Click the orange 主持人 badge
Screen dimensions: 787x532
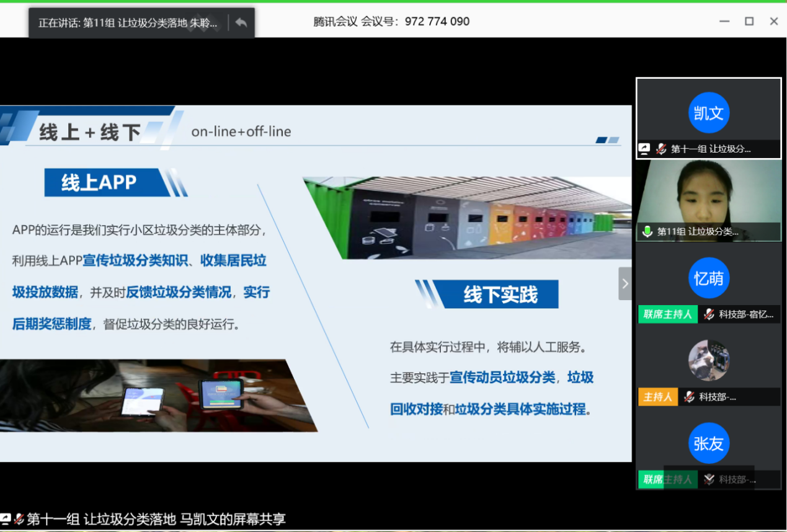pyautogui.click(x=657, y=397)
